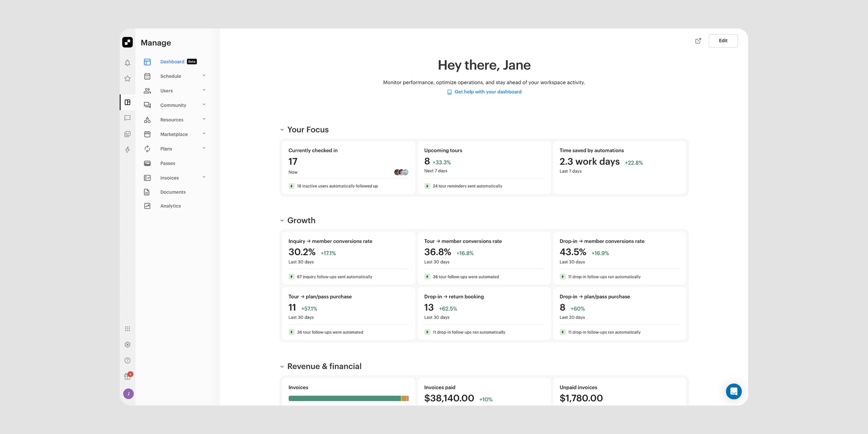
Task: Click the open-in-new-window icon
Action: coord(698,41)
